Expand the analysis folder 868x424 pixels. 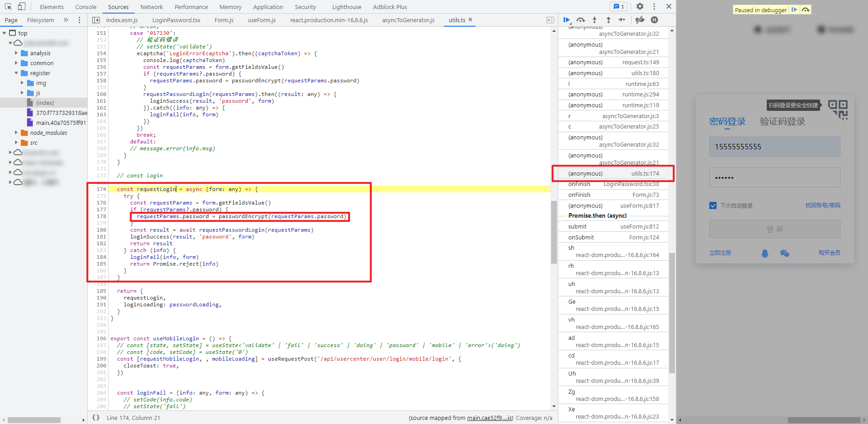click(x=16, y=53)
